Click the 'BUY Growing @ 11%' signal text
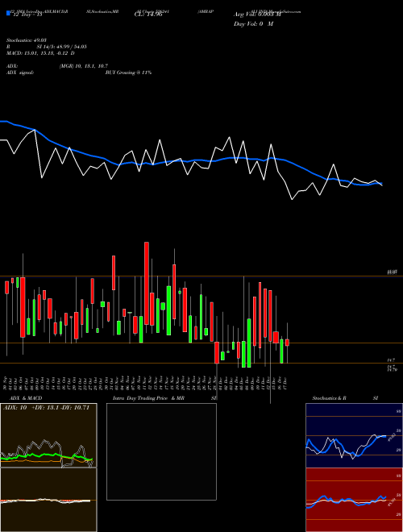Viewport: 403px width, 532px height. coord(128,73)
